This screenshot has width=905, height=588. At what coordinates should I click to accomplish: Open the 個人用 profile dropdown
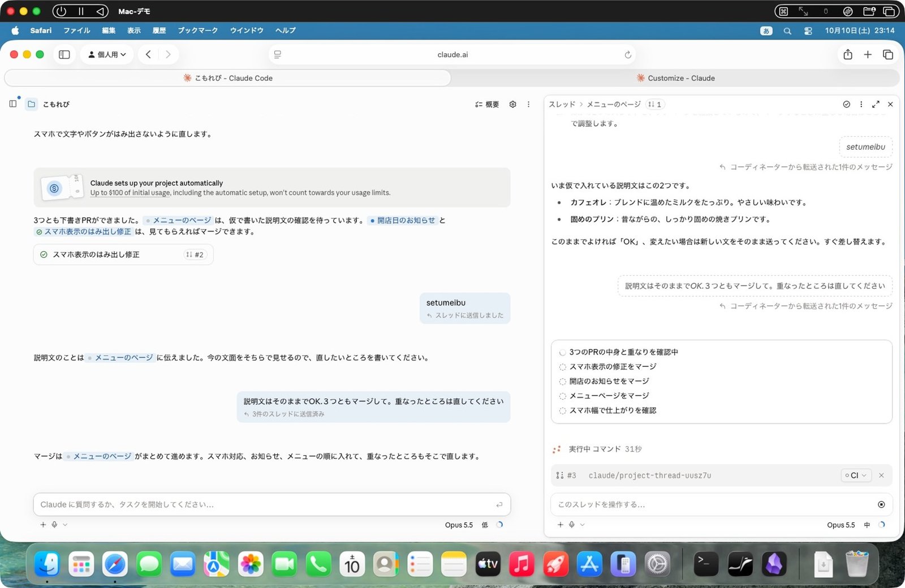(107, 54)
